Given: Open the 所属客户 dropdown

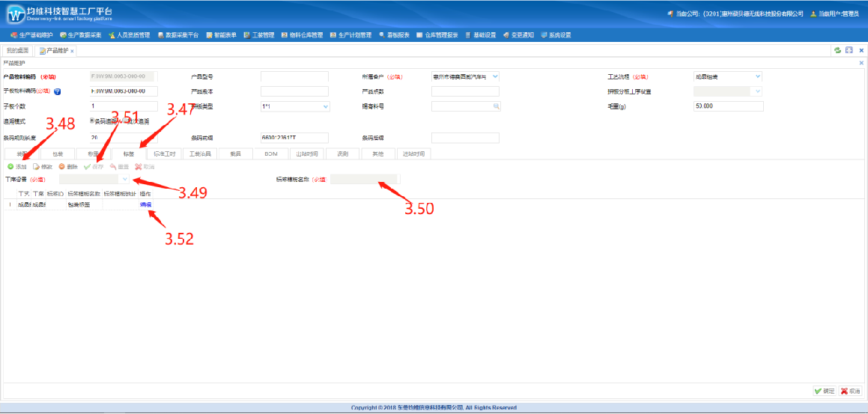Looking at the screenshot, I should tap(495, 76).
